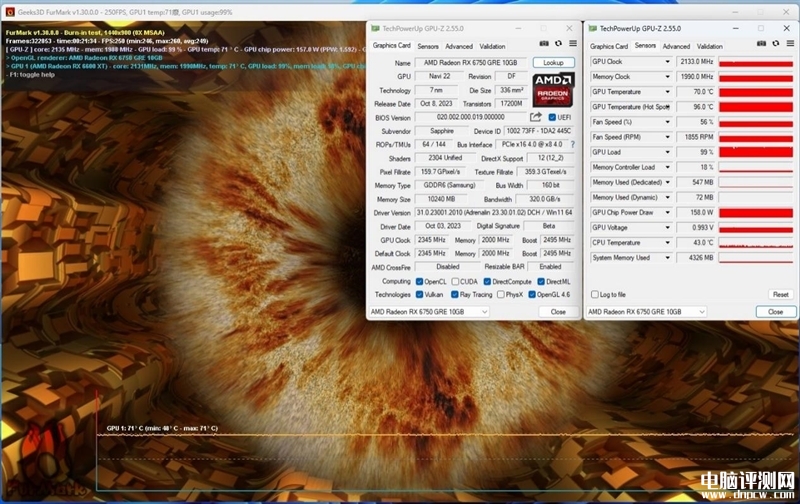800x504 pixels.
Task: Open GPU selector in Sensors window
Action: pyautogui.click(x=646, y=312)
